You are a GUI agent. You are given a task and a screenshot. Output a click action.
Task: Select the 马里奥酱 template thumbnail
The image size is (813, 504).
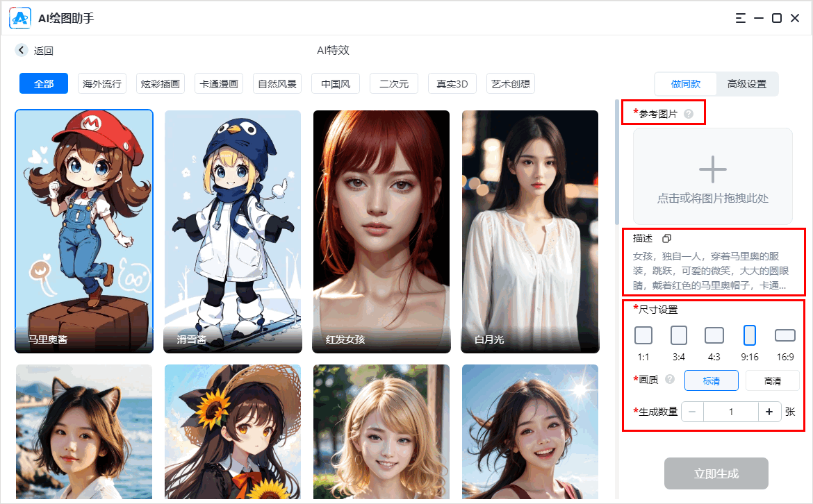(83, 229)
